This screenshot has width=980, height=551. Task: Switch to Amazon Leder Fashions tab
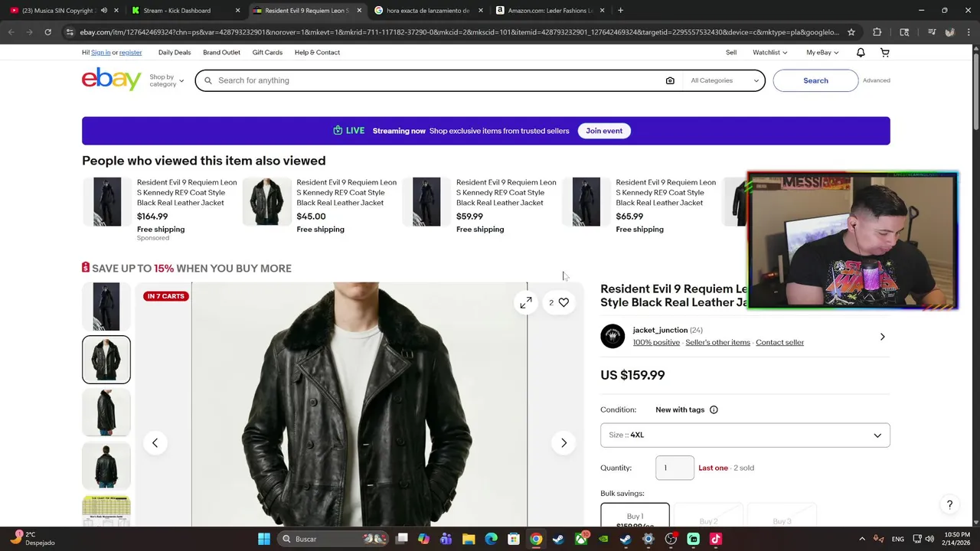pyautogui.click(x=550, y=11)
